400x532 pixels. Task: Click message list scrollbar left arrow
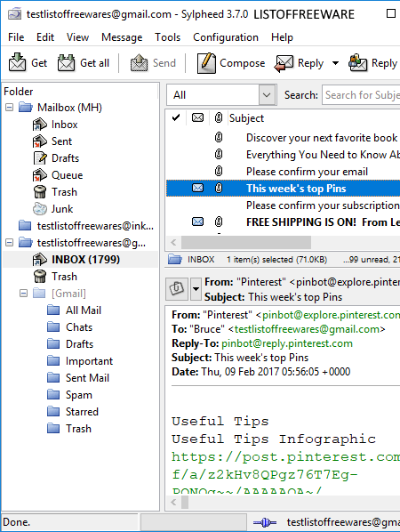pyautogui.click(x=173, y=243)
